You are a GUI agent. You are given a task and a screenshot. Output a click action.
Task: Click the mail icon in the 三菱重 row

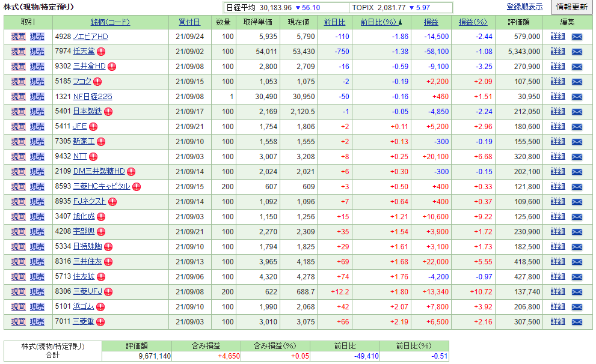coord(577,322)
